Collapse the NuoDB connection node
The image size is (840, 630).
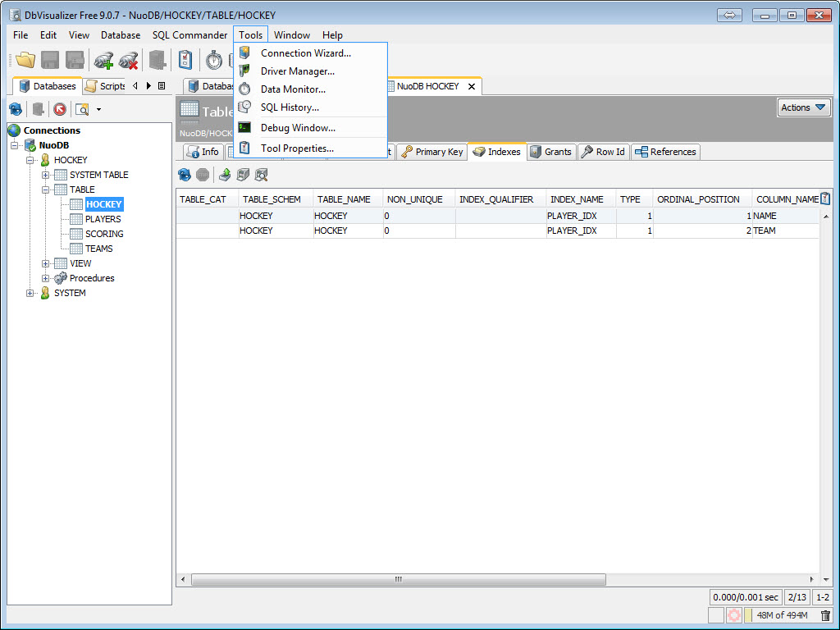click(x=15, y=145)
